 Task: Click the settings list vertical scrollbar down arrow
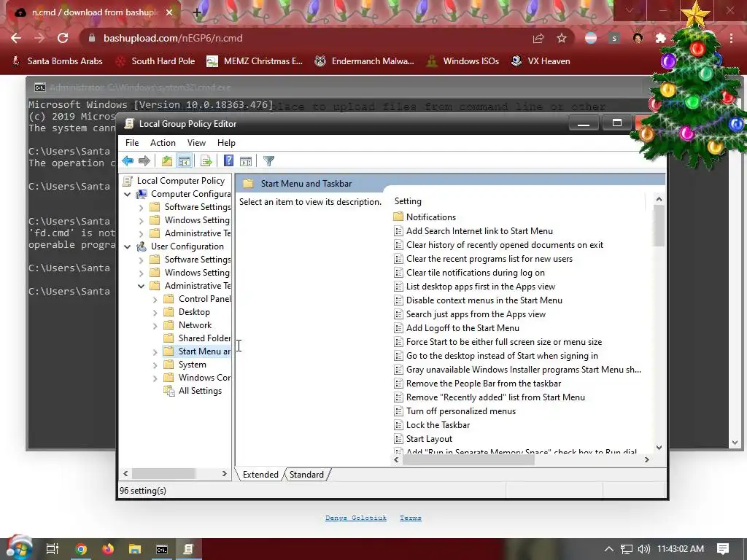[x=659, y=448]
